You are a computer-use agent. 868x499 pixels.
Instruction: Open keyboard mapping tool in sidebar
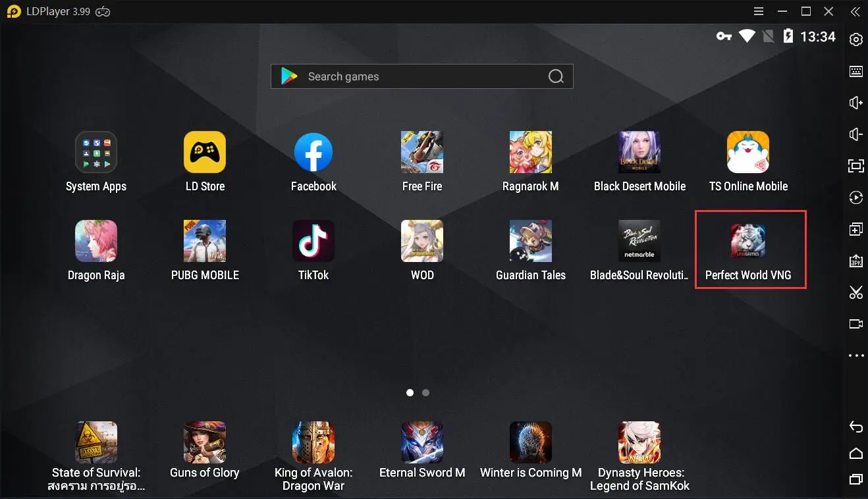[856, 71]
